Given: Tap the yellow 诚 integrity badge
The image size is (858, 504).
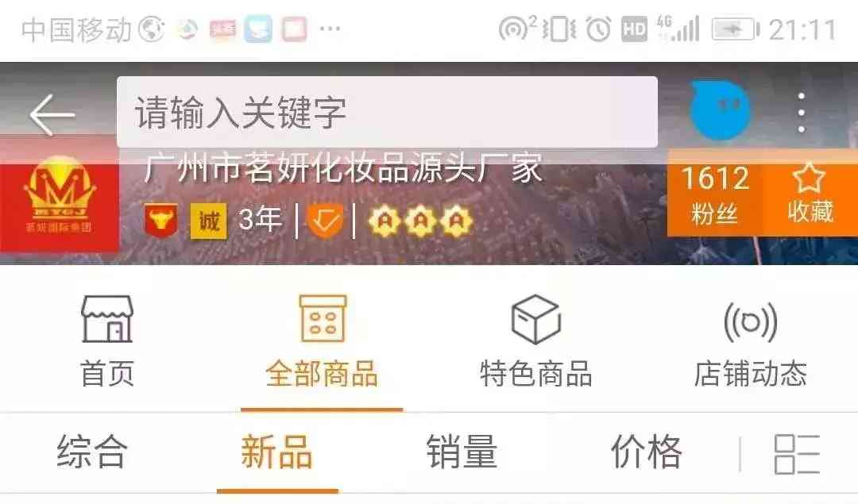Looking at the screenshot, I should point(208,221).
